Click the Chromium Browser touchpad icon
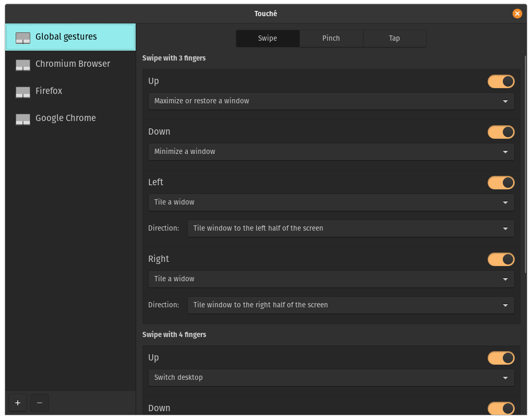Viewport: 532px width, 420px height. click(23, 65)
